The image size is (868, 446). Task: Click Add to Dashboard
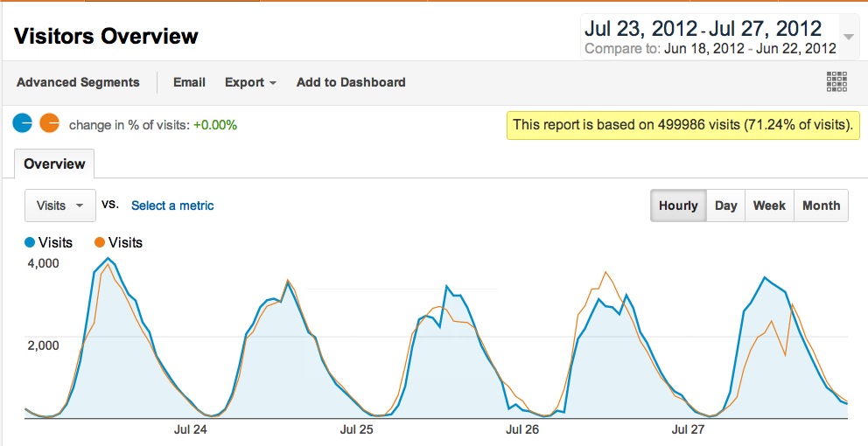tap(351, 82)
